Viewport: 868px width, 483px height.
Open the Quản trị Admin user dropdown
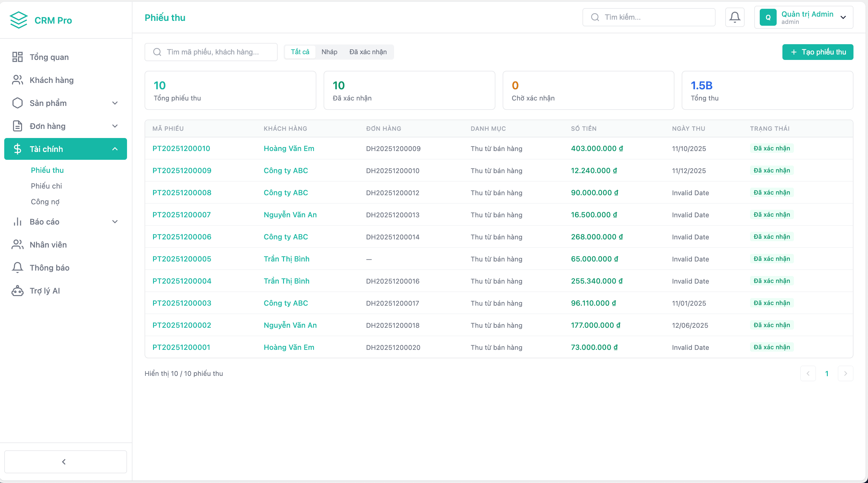click(843, 18)
